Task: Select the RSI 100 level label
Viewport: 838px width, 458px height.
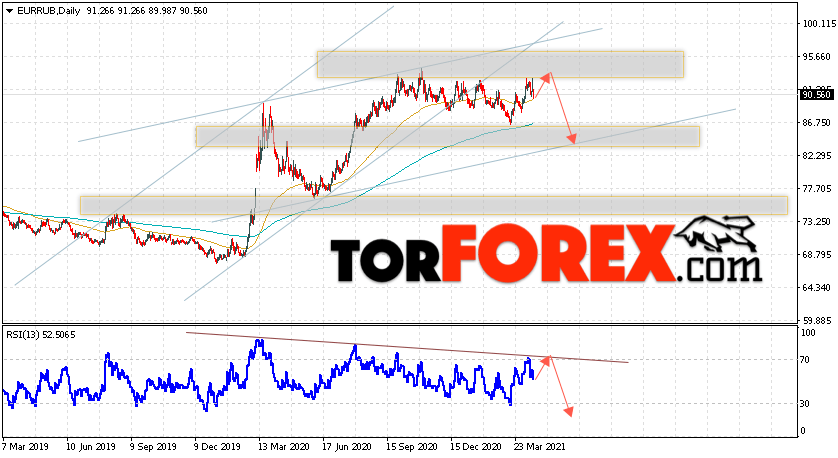Action: 808,333
